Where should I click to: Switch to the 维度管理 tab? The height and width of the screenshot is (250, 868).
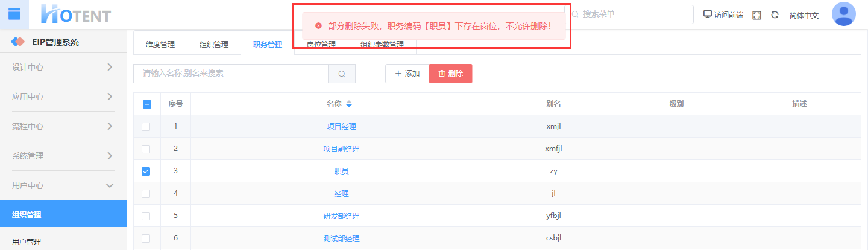tap(160, 44)
